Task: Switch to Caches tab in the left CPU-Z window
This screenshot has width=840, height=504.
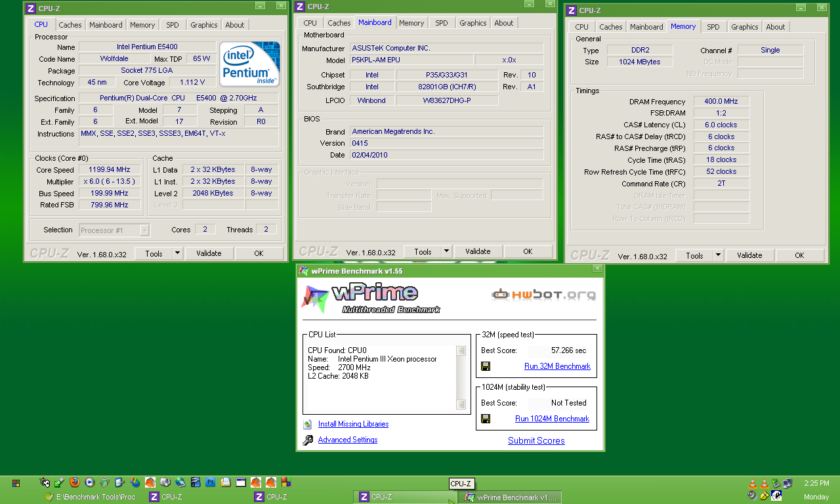Action: 70,25
